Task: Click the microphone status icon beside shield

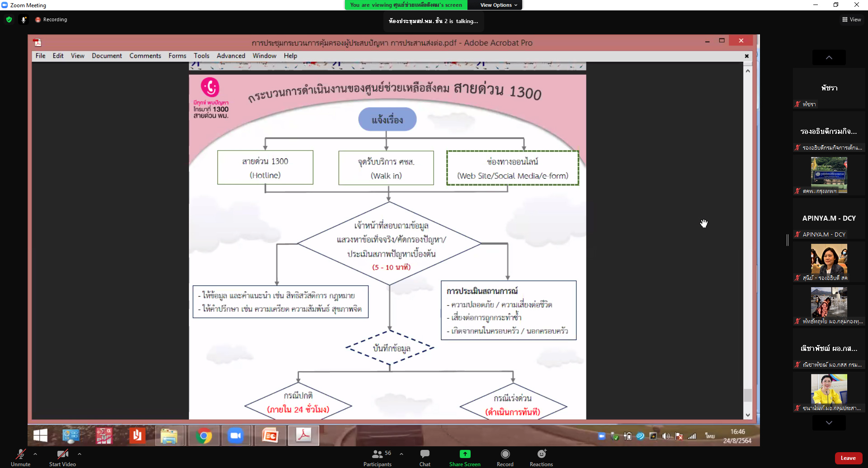Action: pos(24,19)
